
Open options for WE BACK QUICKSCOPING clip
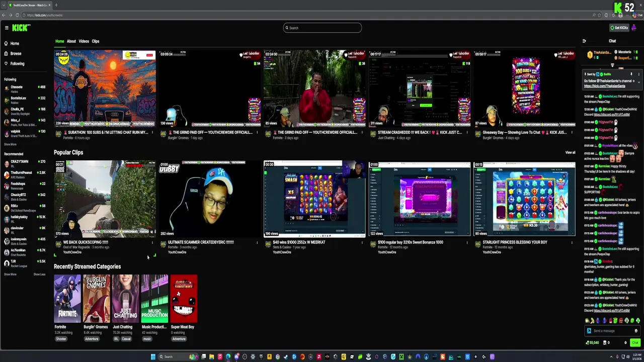(152, 242)
